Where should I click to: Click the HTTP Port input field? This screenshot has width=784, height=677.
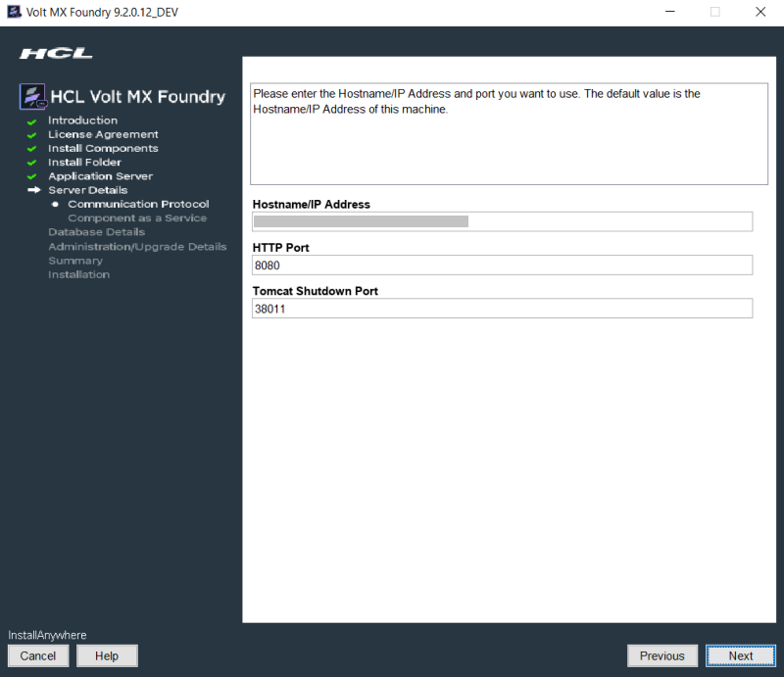[502, 265]
